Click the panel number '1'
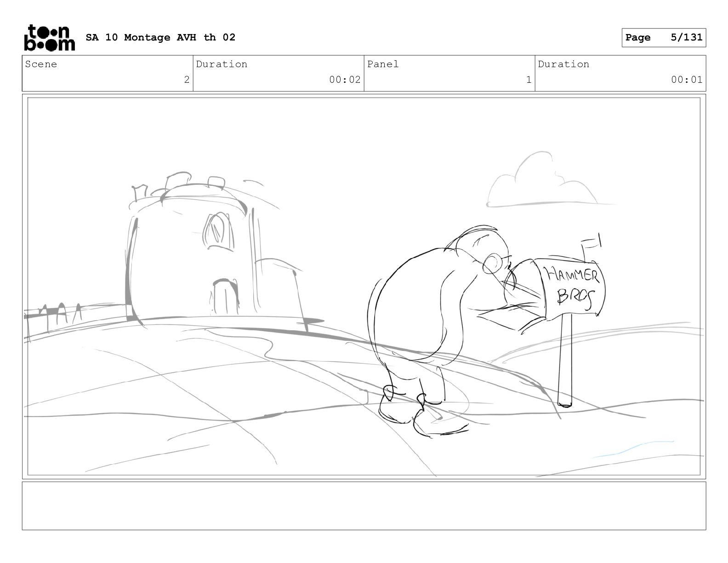728x563 pixels. coord(529,80)
